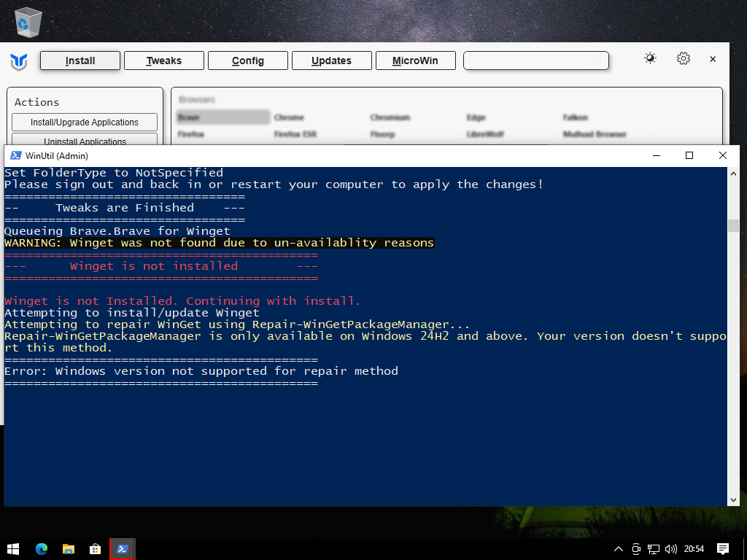Toggle the Falkon browser entry
747x560 pixels.
coord(575,117)
